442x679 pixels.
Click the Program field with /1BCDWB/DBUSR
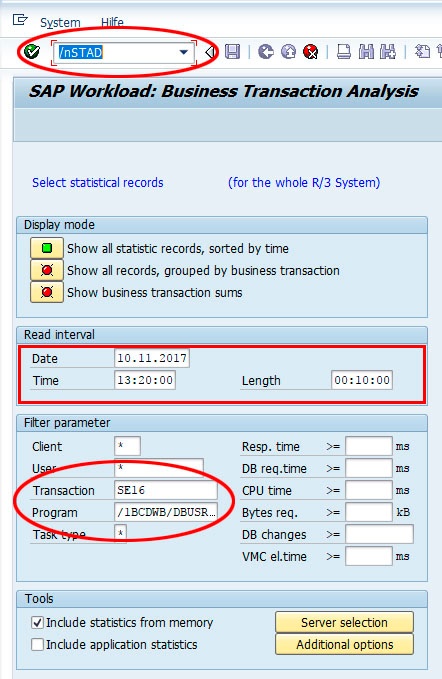166,512
